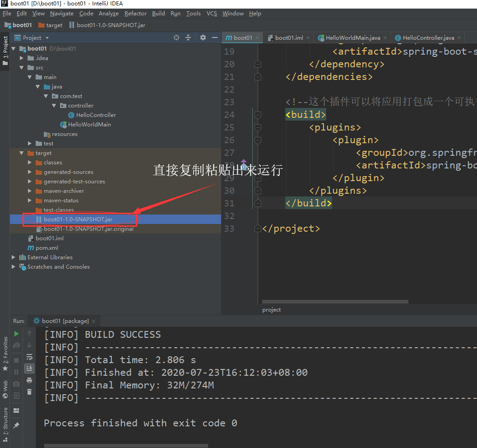The width and height of the screenshot is (477, 448).
Task: Open the VCS menu
Action: coord(212,14)
